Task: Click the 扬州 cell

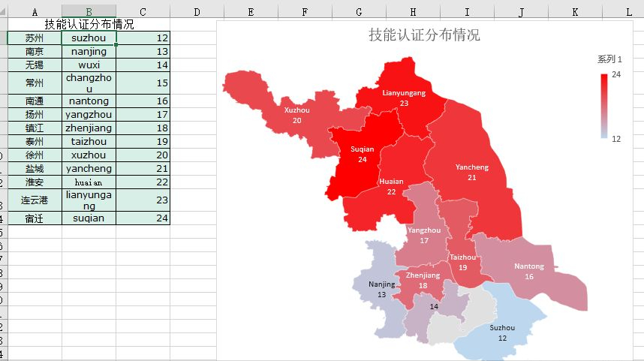Action: [35, 115]
